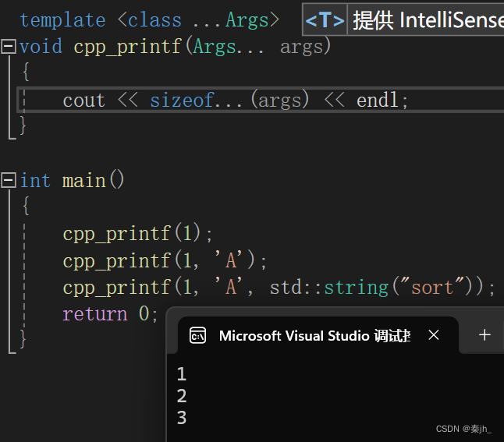This screenshot has width=504, height=442.
Task: Open a new terminal tab with plus
Action: pyautogui.click(x=484, y=335)
